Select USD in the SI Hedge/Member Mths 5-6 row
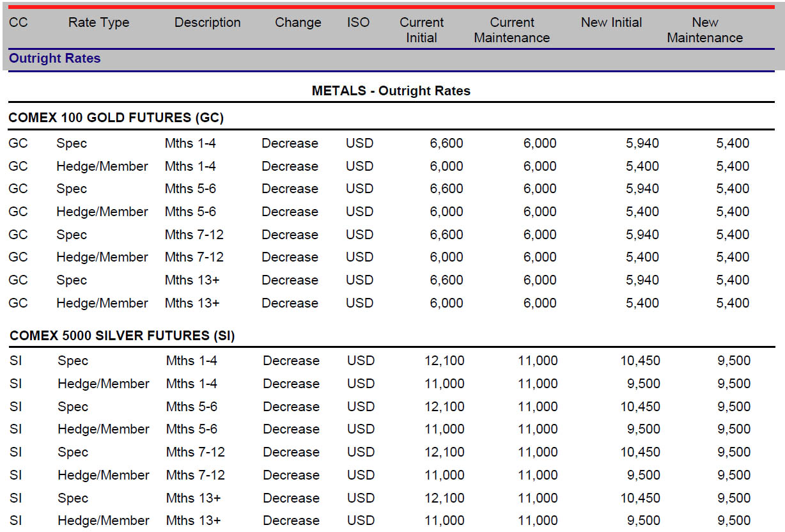Screen dimensions: 785x532 [361, 429]
